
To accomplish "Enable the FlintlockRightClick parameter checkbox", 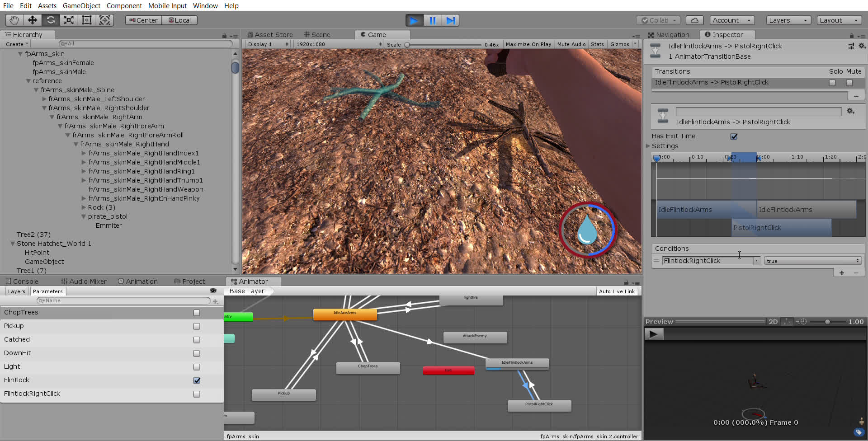I will 197,394.
